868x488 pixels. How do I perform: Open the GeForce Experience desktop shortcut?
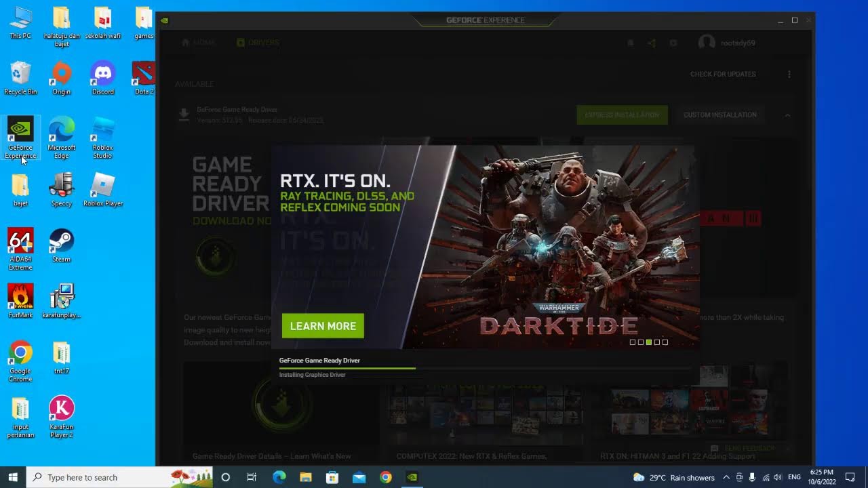click(x=20, y=138)
